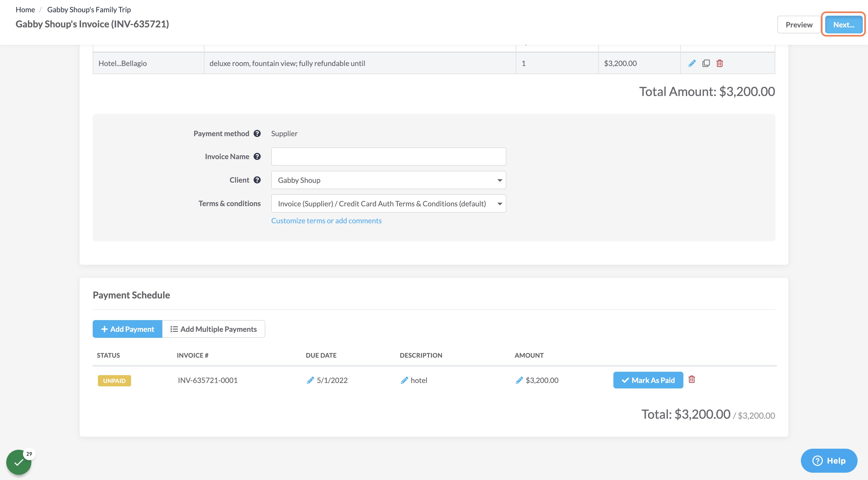Image resolution: width=868 pixels, height=480 pixels.
Task: Open Customize terms or add comments link
Action: [326, 221]
